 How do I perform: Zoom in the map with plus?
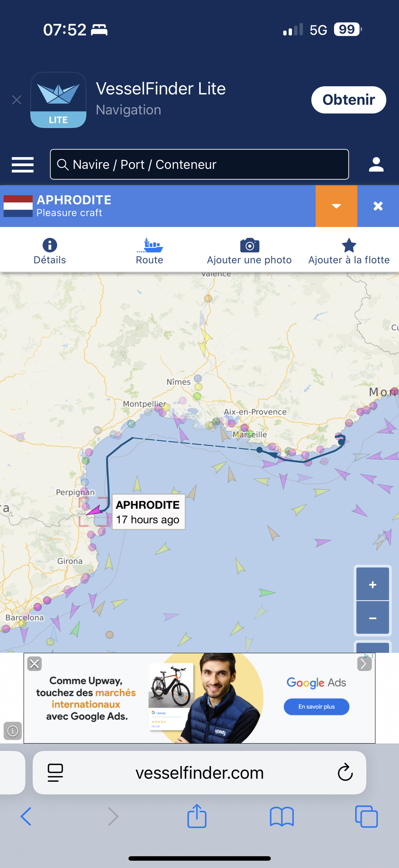click(x=373, y=584)
